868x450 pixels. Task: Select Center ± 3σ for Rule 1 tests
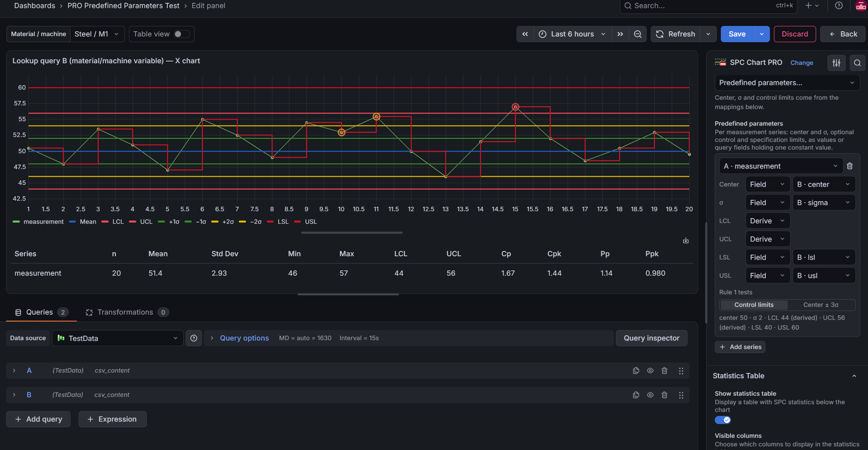[821, 305]
